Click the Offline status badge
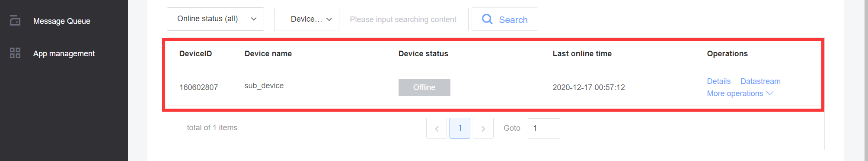Viewport: 868px width, 161px height. pos(424,87)
